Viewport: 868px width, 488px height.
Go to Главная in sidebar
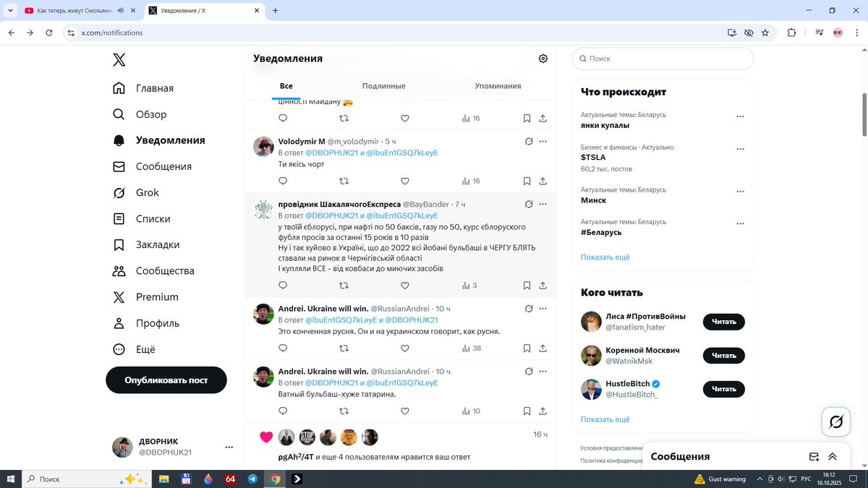143,88
